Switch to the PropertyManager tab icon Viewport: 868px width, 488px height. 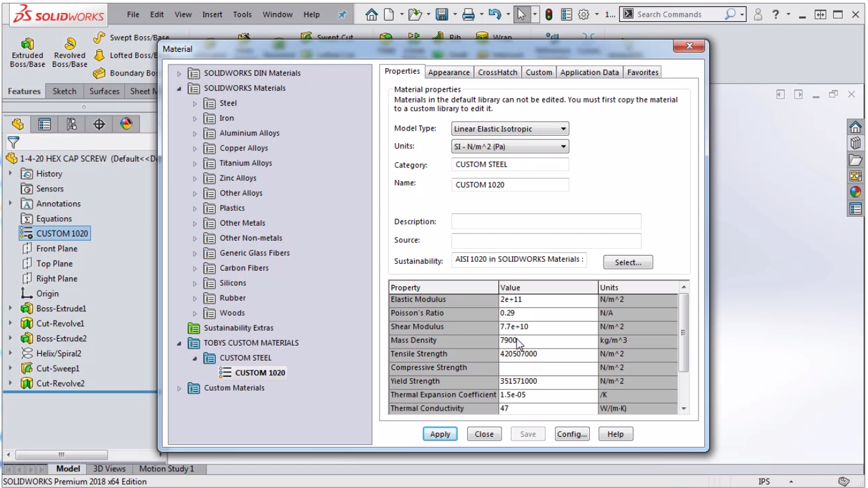(44, 124)
